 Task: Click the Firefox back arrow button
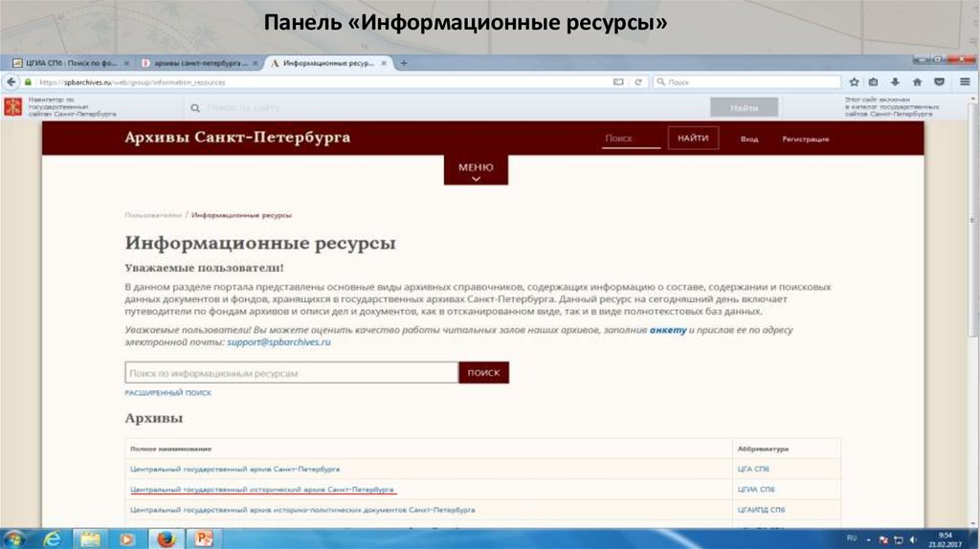tap(14, 82)
